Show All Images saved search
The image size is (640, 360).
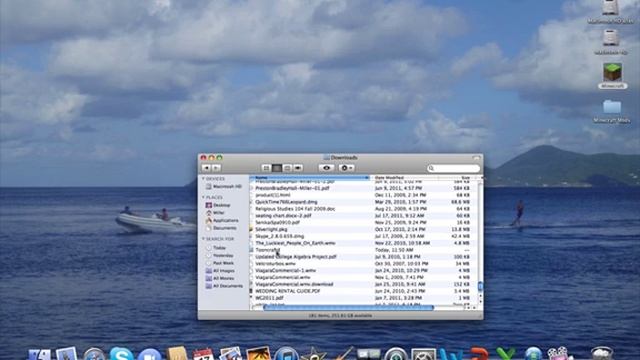click(x=220, y=271)
